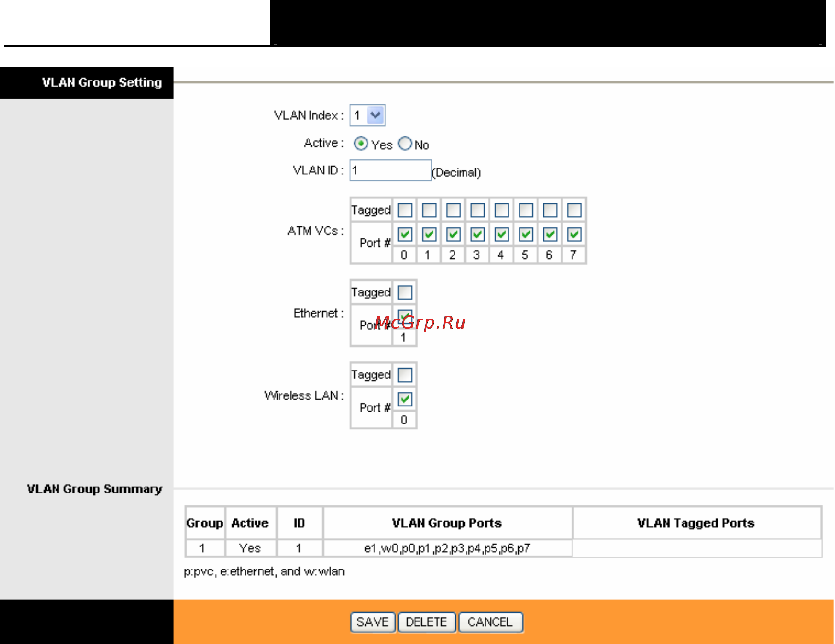The width and height of the screenshot is (835, 644).
Task: Uncheck ATM VCs Port # 7 checkbox
Action: pos(574,234)
